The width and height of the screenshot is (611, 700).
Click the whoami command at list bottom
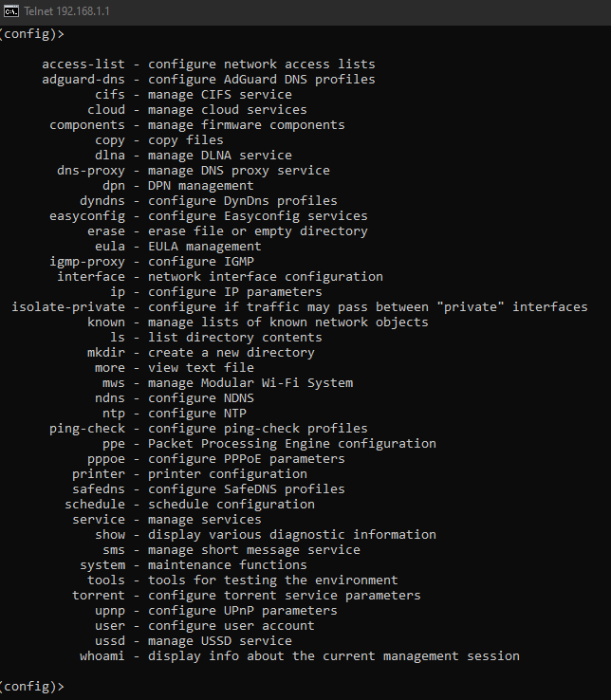point(102,656)
